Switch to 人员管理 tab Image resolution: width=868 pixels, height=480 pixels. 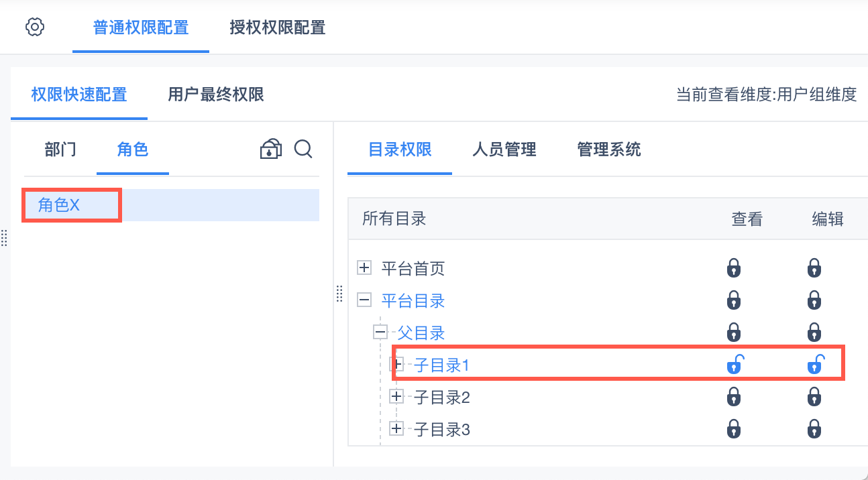504,149
